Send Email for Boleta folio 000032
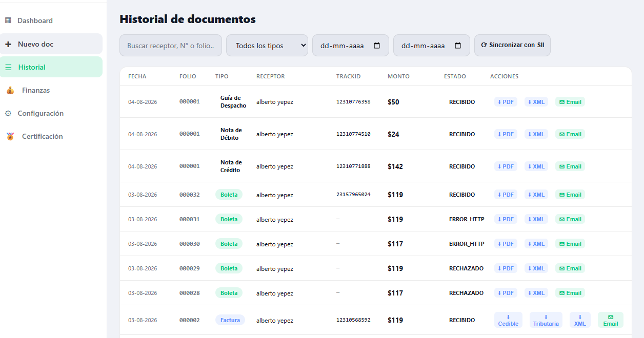 tap(570, 195)
